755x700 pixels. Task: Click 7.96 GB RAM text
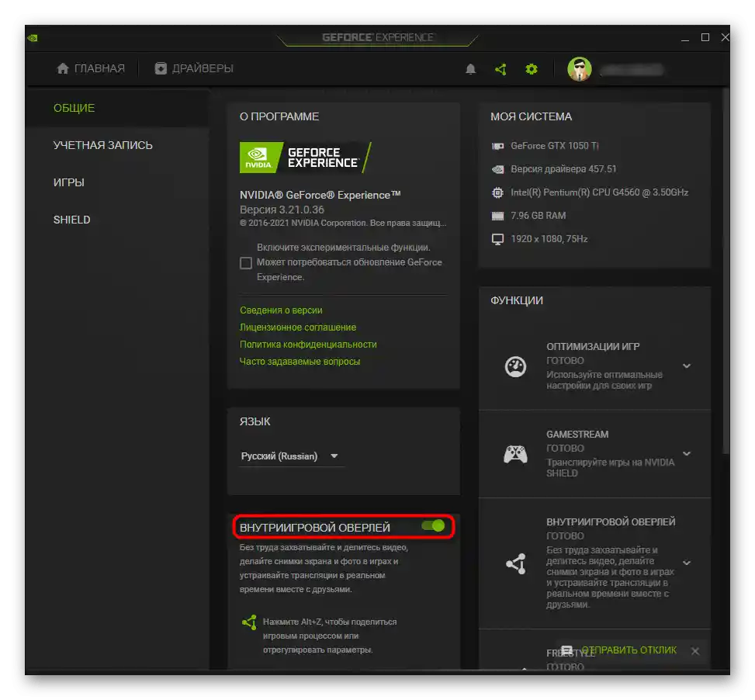click(x=538, y=216)
